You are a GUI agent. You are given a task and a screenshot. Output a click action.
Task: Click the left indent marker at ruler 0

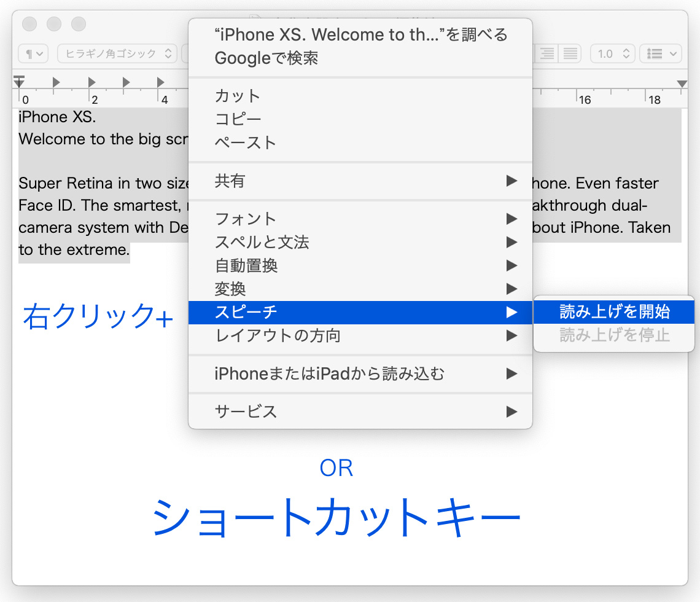[x=19, y=82]
